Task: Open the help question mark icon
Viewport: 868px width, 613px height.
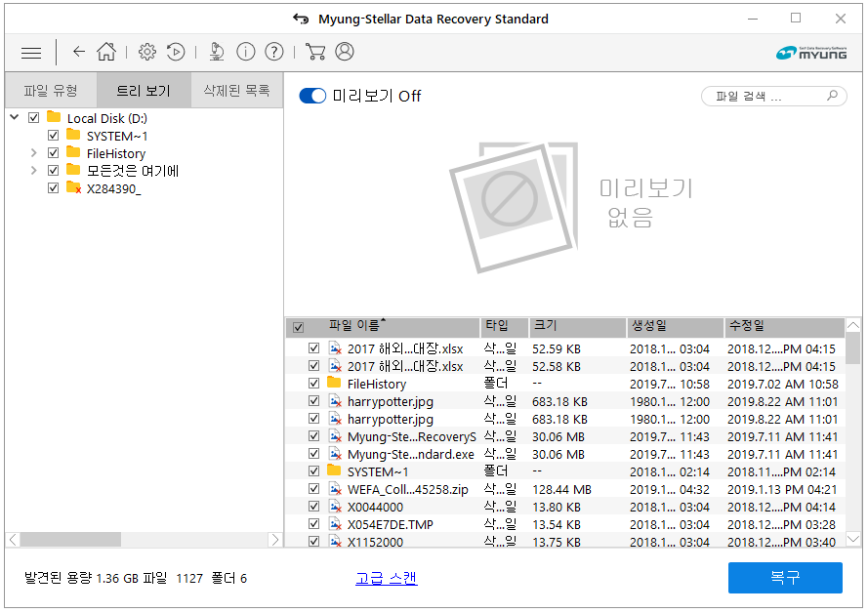Action: pyautogui.click(x=274, y=52)
